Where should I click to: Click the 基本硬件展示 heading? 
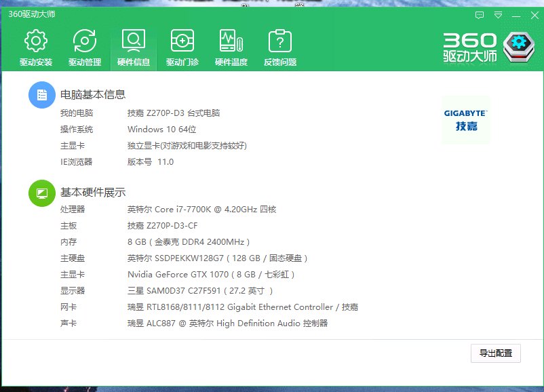[x=93, y=192]
